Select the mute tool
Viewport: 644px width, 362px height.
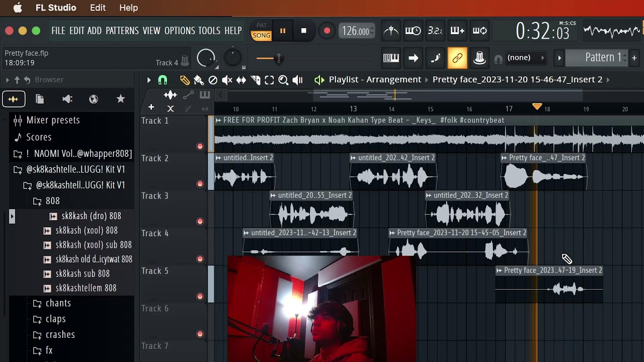227,80
